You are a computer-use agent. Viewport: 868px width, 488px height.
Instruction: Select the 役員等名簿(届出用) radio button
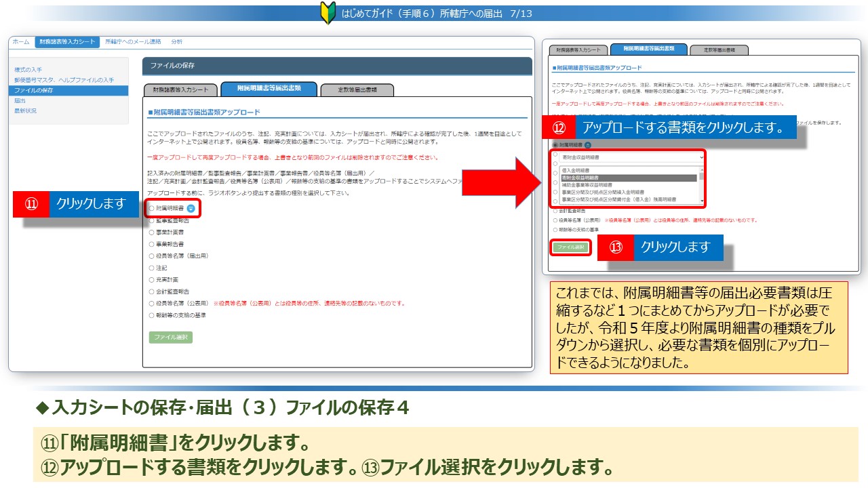coord(151,256)
